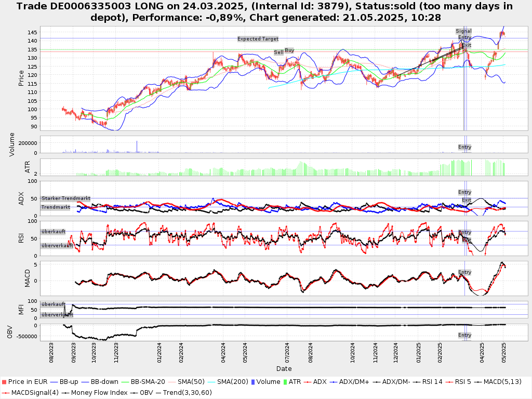Click the Entry label in MACD panel
Screen dimensions: 532x399
pos(464,272)
